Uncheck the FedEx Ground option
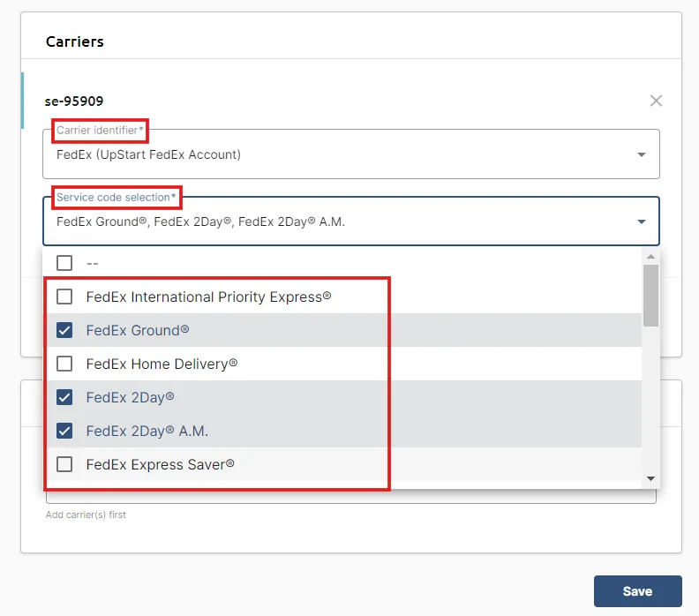699x616 pixels. point(64,330)
